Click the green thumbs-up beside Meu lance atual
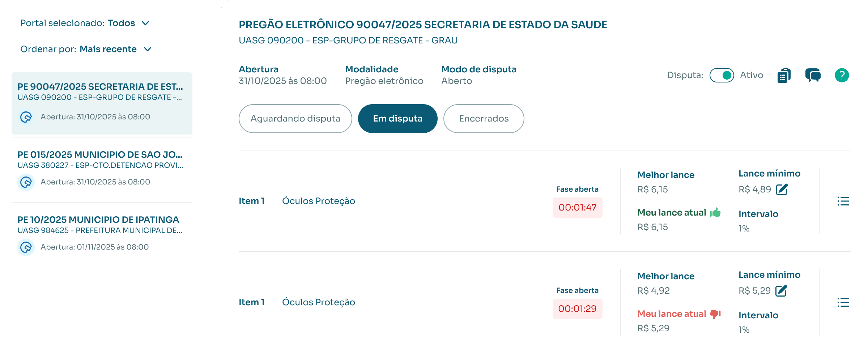The width and height of the screenshot is (868, 353). (715, 212)
